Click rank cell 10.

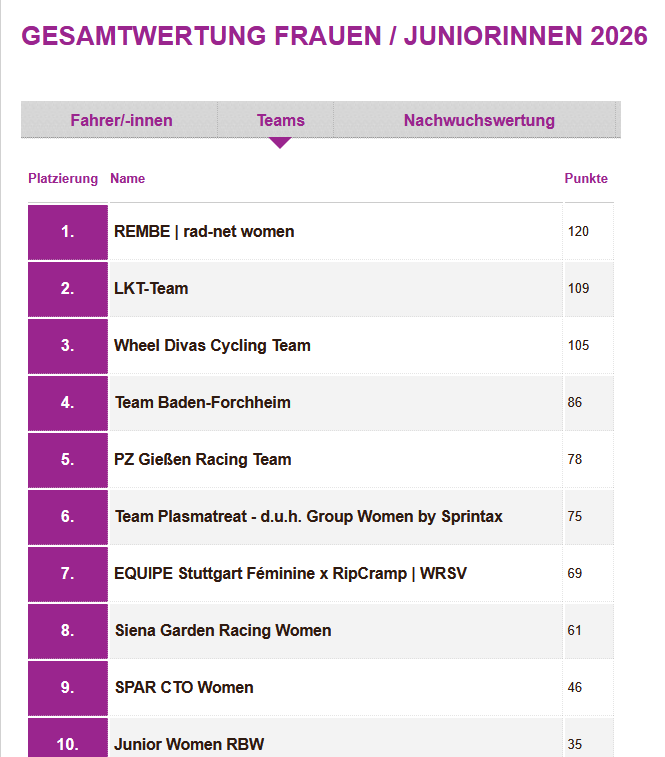tap(68, 738)
